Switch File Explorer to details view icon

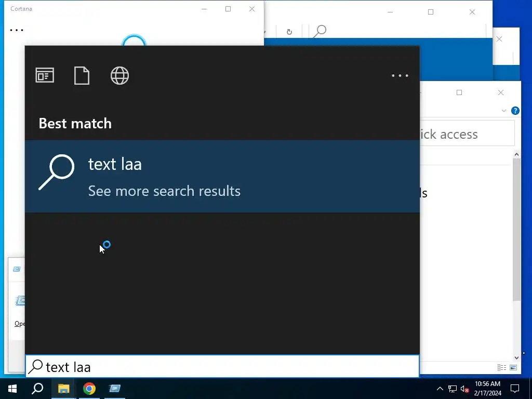(x=502, y=367)
